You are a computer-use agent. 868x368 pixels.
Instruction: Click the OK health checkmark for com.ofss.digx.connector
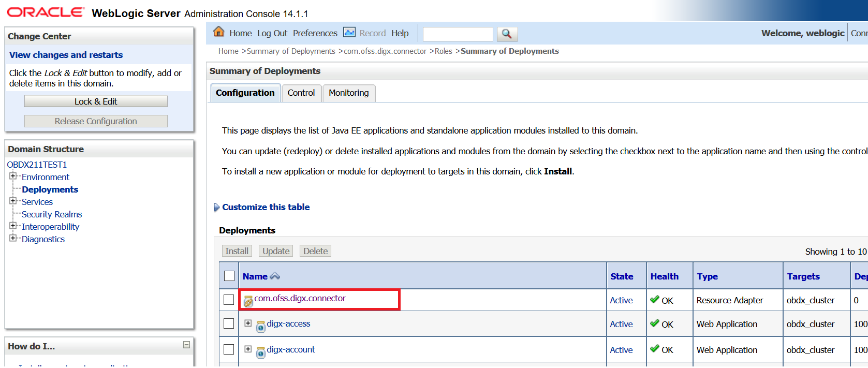(x=655, y=299)
